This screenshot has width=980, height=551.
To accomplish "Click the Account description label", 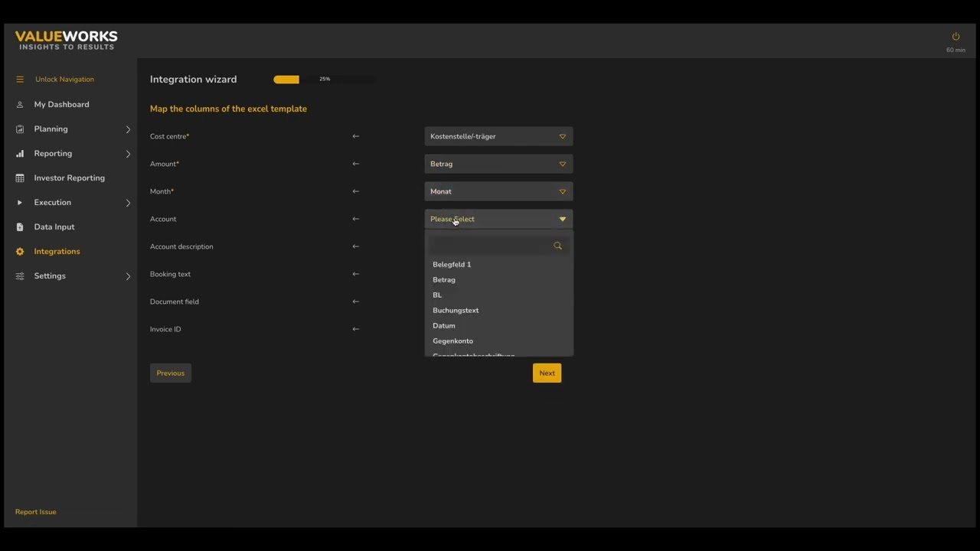I will (181, 246).
